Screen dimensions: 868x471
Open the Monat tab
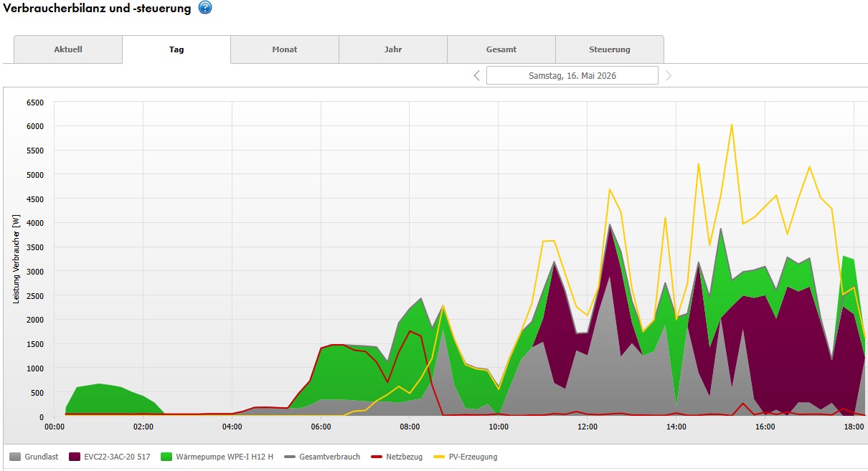[285, 49]
